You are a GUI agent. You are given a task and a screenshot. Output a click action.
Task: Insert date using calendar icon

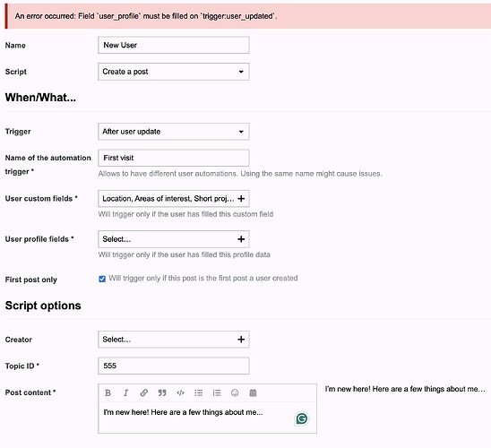click(x=253, y=392)
